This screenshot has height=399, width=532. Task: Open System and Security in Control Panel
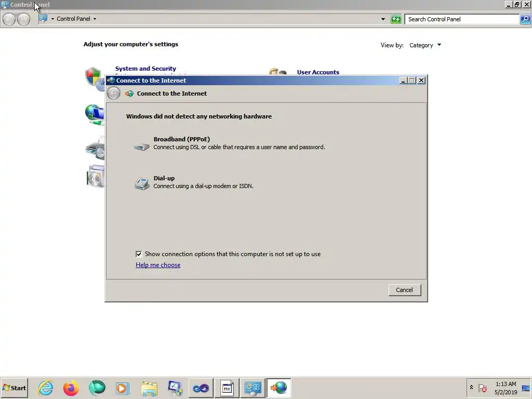click(x=145, y=69)
